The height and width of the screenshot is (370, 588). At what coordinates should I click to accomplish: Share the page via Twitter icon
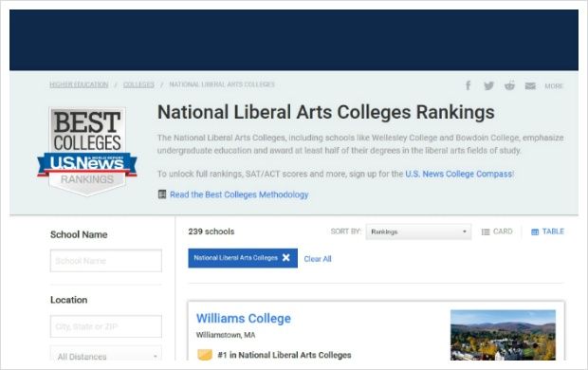coord(488,86)
